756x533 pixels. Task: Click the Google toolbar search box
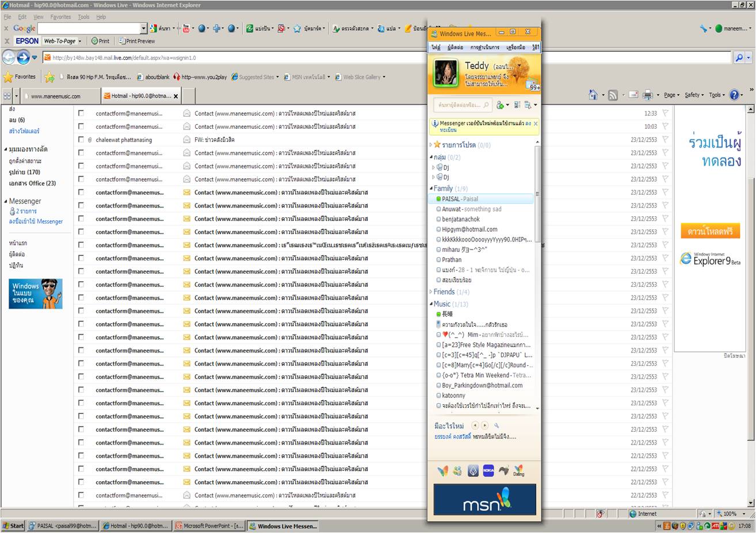[x=89, y=28]
